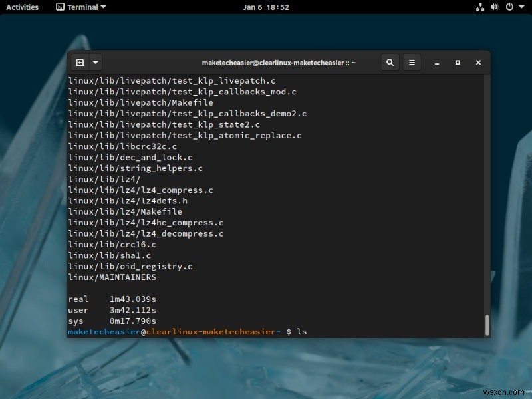
Task: Click the maketecheasier window title text
Action: [279, 62]
